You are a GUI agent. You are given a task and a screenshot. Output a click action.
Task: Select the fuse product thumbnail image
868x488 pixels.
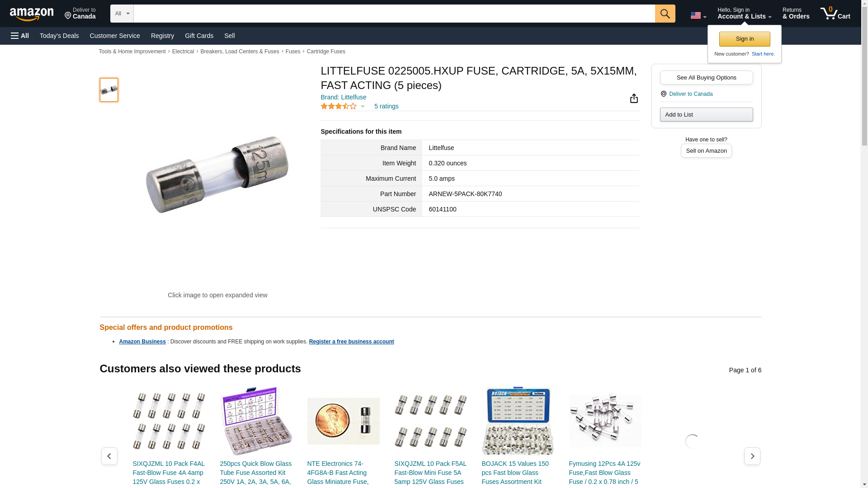click(109, 90)
